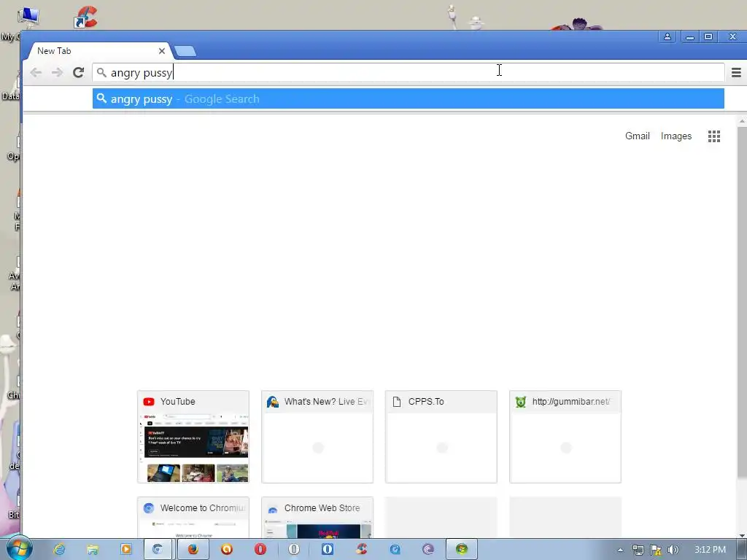Launch Internet Explorer from the taskbar
747x560 pixels.
(x=59, y=550)
